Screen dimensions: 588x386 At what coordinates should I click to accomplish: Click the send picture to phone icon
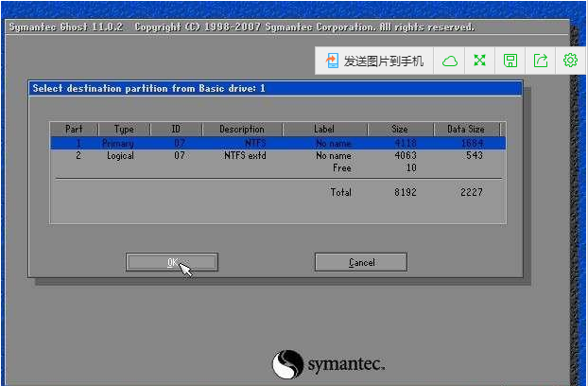(332, 61)
